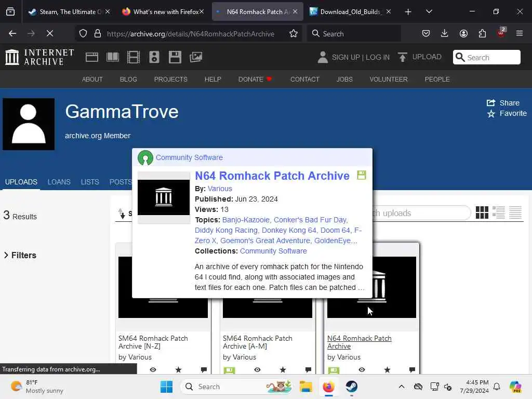Image resolution: width=532 pixels, height=399 pixels.
Task: Click the Internet Archive search box
Action: (486, 57)
